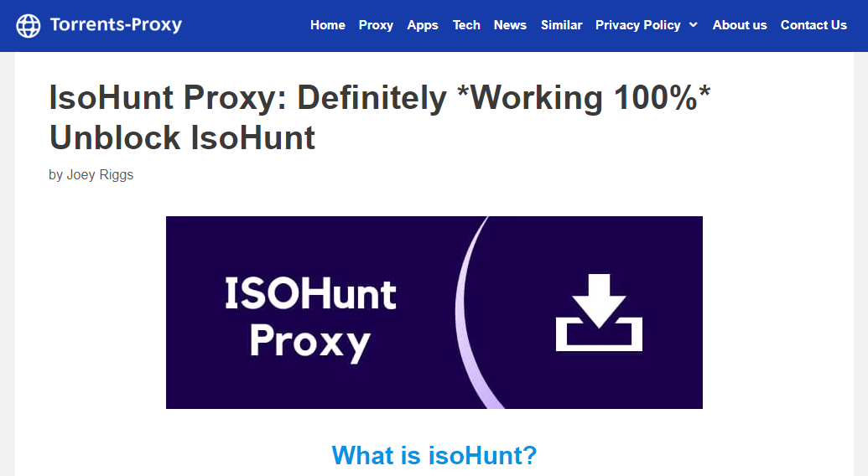868x476 pixels.
Task: Go to the About us page
Action: pyautogui.click(x=740, y=25)
